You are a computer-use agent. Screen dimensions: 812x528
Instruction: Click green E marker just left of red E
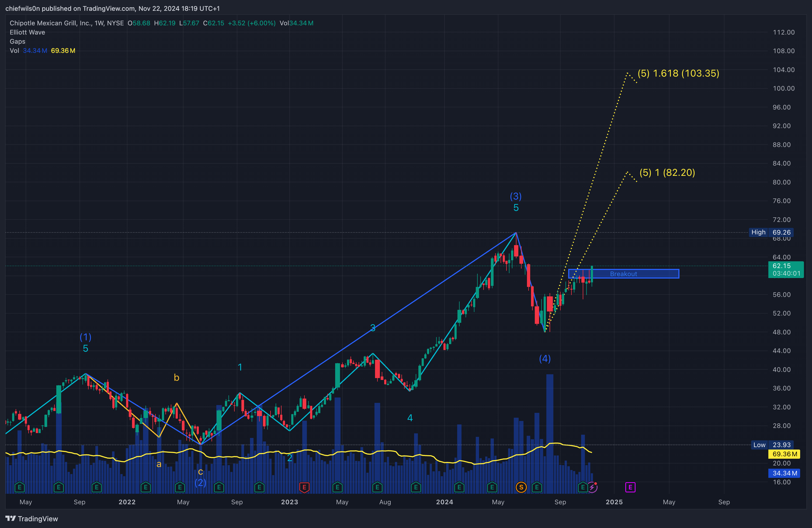click(x=259, y=487)
